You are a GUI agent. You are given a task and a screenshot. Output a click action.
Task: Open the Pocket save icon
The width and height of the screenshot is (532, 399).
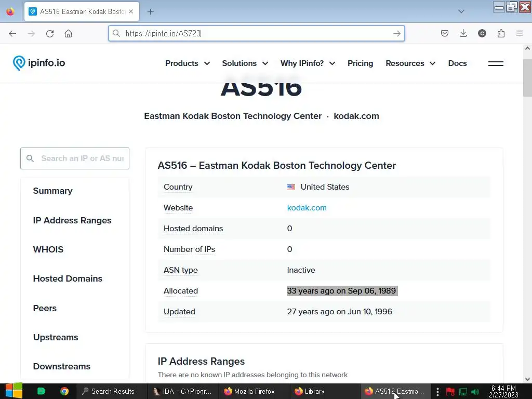(445, 33)
